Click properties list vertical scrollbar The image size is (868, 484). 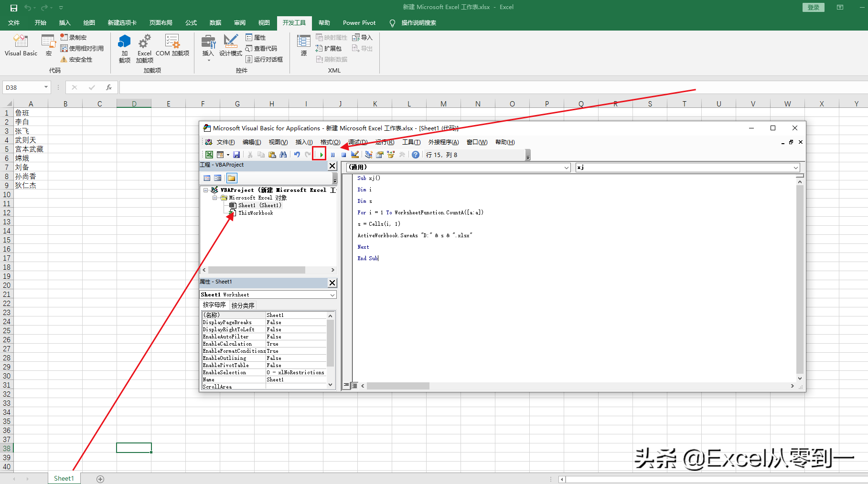tap(330, 350)
